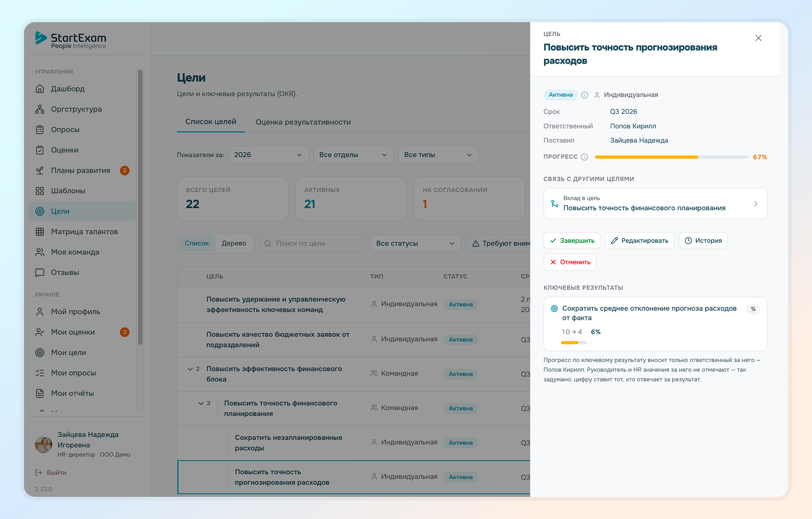The height and width of the screenshot is (519, 812).
Task: Switch view to Список
Action: (197, 243)
